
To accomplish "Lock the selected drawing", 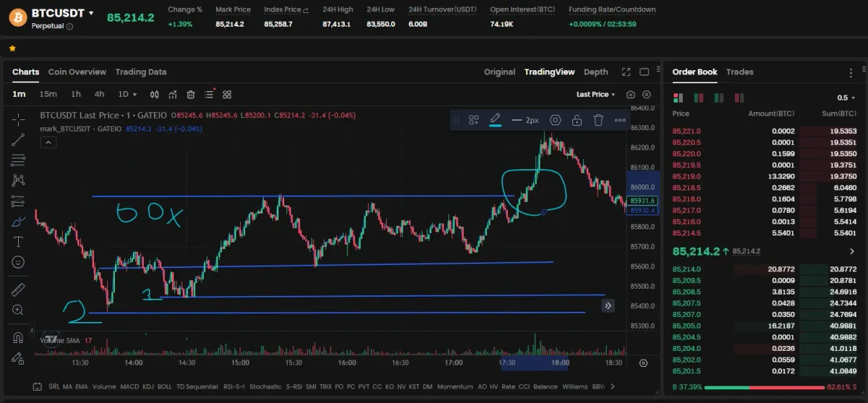I will [x=576, y=120].
